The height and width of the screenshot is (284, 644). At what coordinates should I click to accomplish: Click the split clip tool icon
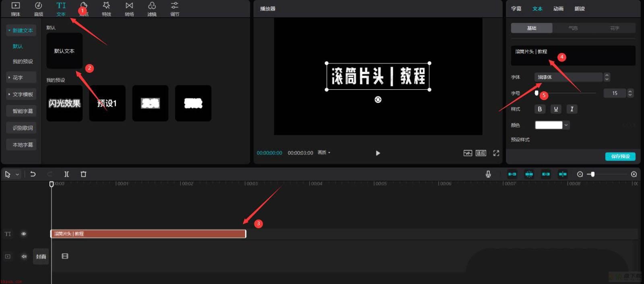coord(66,174)
